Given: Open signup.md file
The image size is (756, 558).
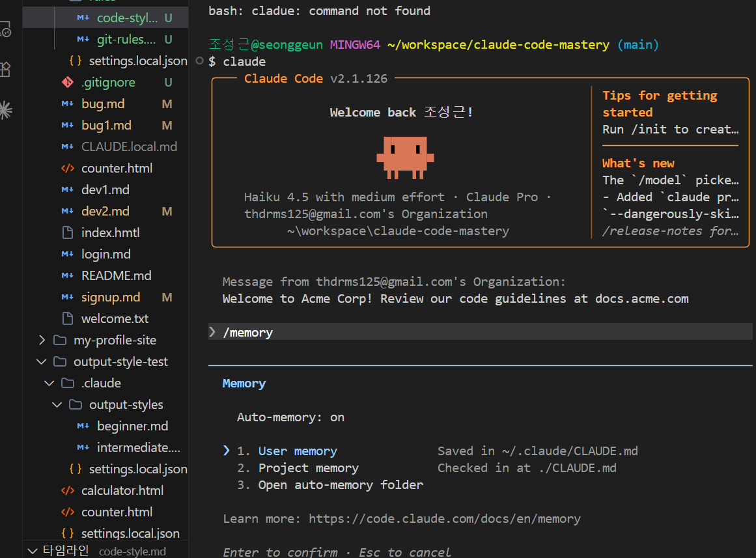Looking at the screenshot, I should click(111, 297).
